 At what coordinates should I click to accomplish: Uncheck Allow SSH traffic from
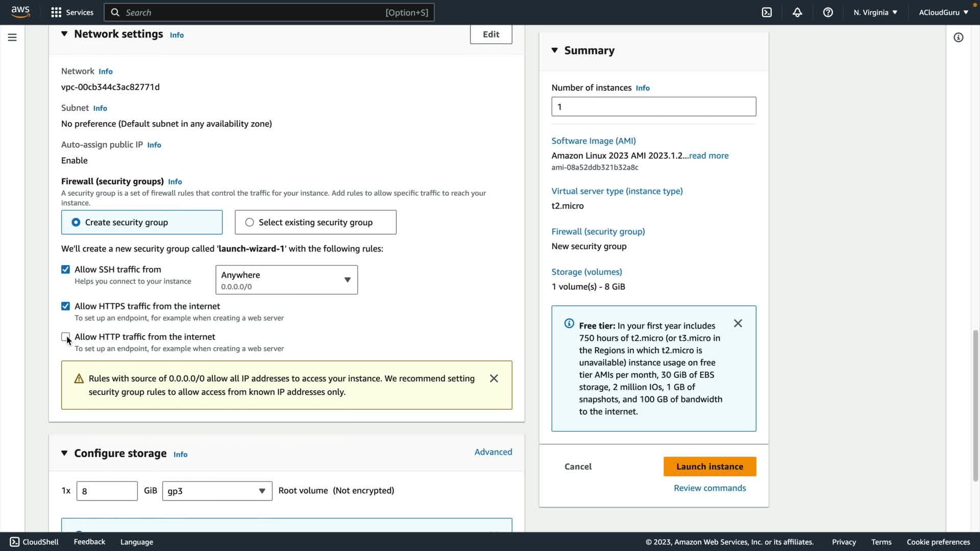pos(65,269)
